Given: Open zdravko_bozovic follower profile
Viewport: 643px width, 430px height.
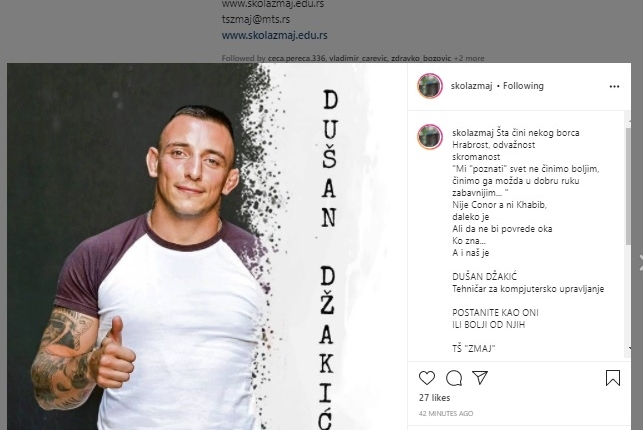Looking at the screenshot, I should click(x=421, y=58).
